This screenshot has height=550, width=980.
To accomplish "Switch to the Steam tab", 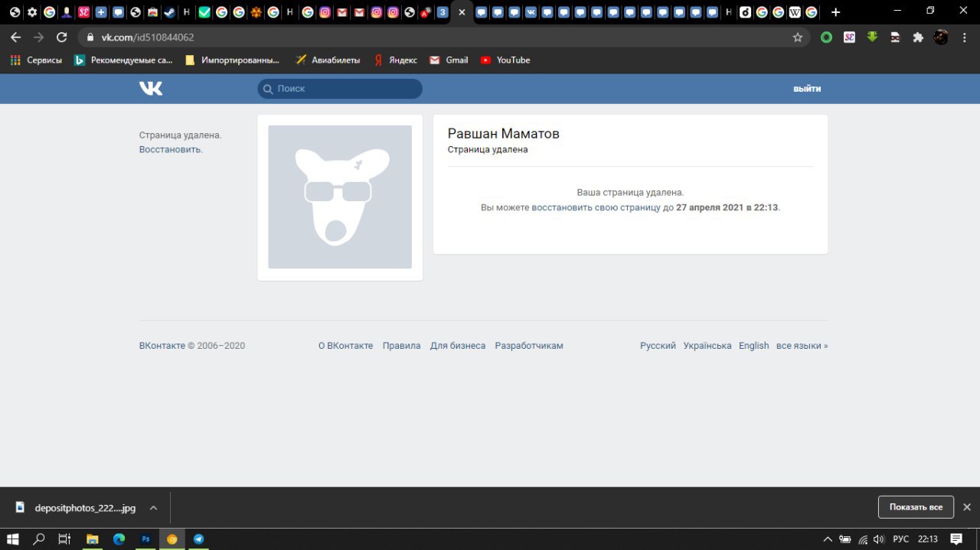I will tap(169, 12).
